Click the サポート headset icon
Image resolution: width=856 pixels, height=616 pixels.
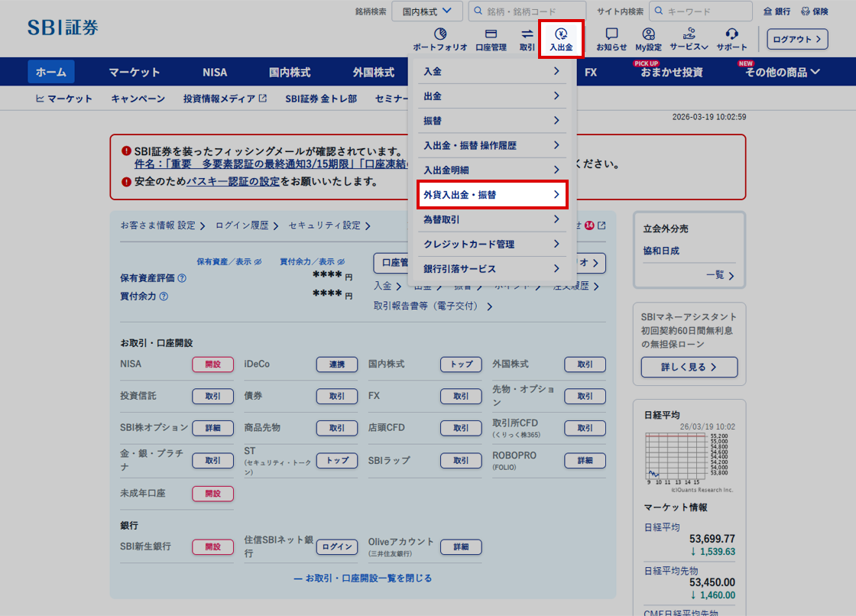pyautogui.click(x=731, y=34)
